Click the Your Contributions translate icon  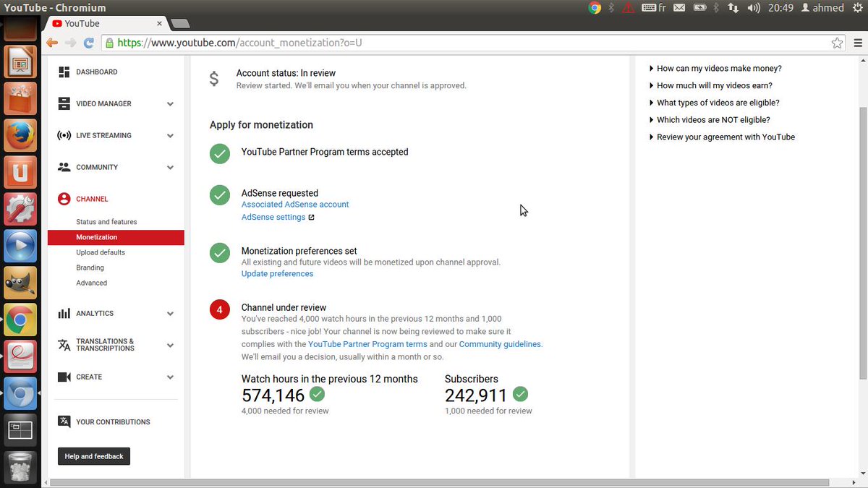[64, 421]
